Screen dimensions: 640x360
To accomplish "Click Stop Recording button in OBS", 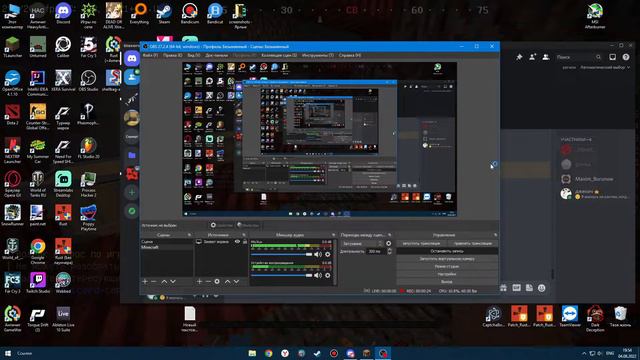I will [x=447, y=251].
